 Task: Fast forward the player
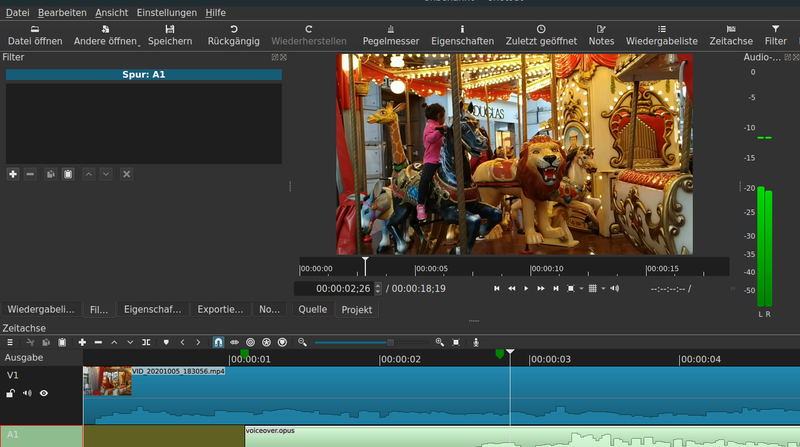click(x=541, y=288)
